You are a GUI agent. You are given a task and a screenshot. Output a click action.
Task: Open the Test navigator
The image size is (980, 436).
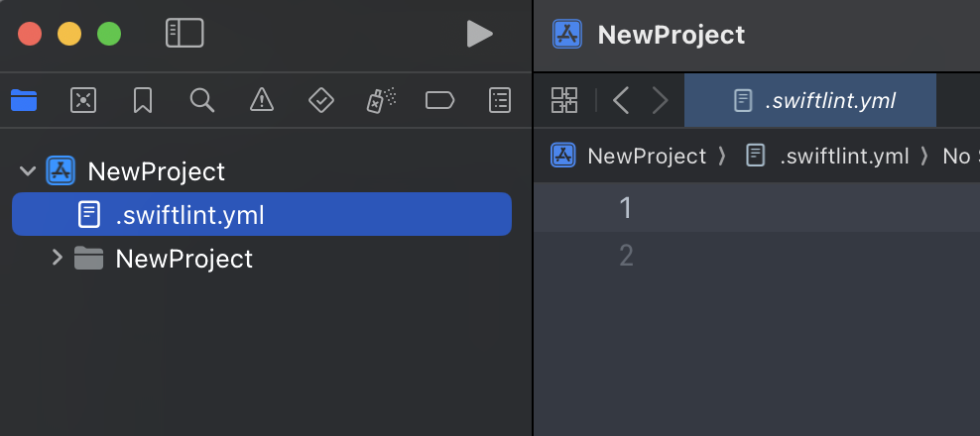click(x=321, y=99)
